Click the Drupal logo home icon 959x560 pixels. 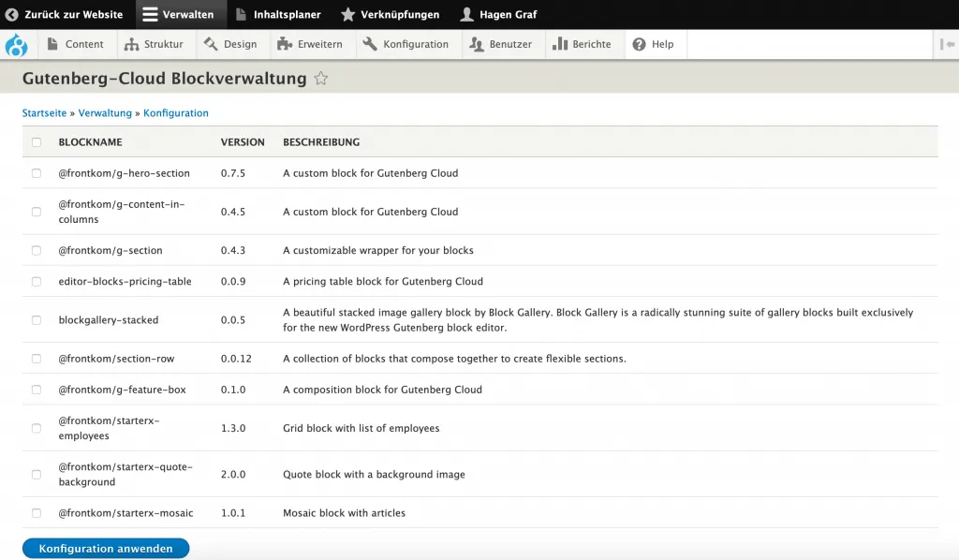click(x=17, y=45)
